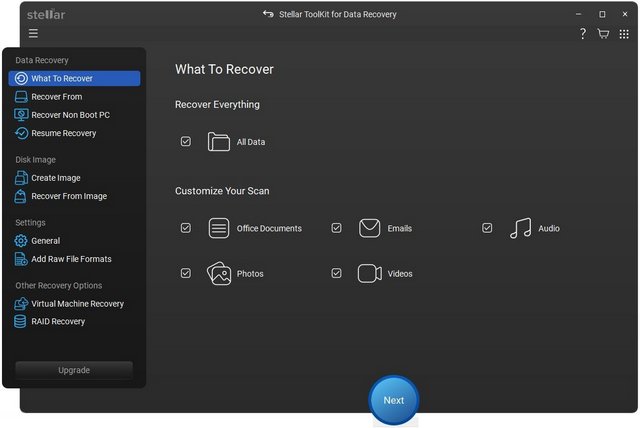
Task: Click the blue Next button
Action: pyautogui.click(x=394, y=400)
